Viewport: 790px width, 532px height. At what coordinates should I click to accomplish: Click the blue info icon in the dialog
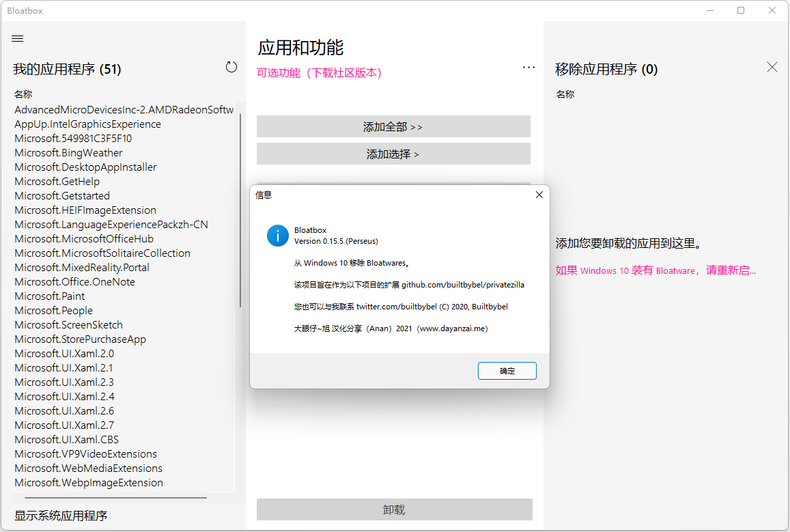point(278,235)
